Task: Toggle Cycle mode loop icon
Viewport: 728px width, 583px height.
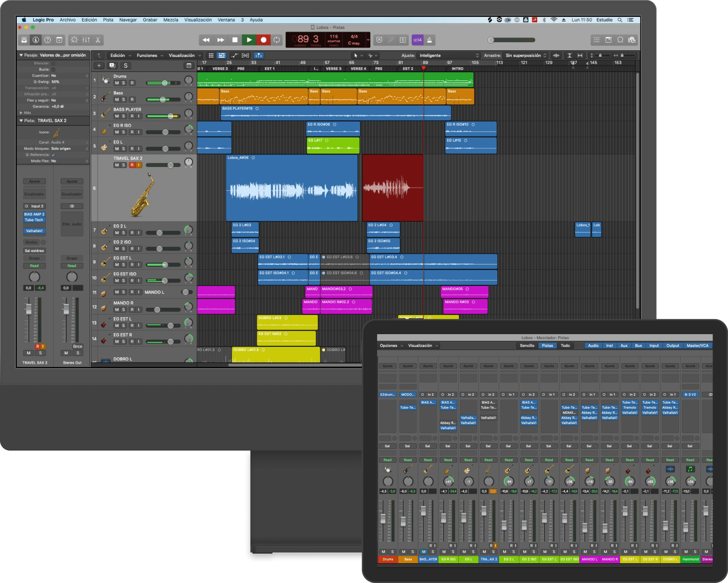Action: click(x=277, y=40)
